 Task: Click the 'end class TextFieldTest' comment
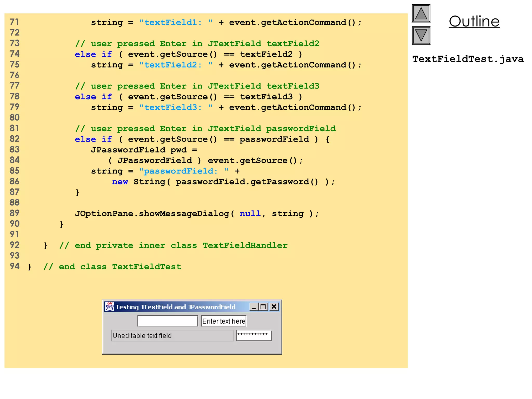click(x=112, y=267)
